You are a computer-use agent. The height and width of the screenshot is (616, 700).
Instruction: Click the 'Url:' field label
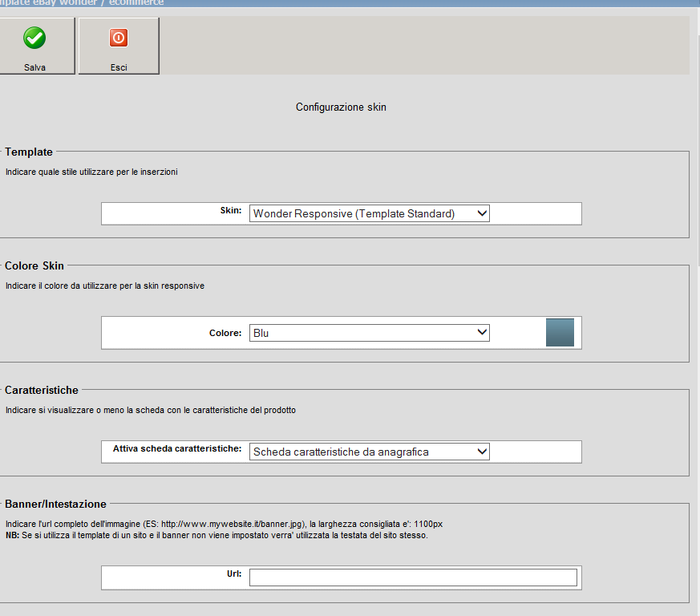234,573
